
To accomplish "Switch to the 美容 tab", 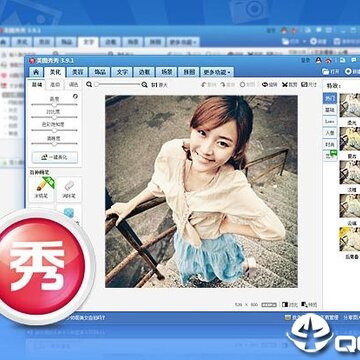I will [x=77, y=72].
